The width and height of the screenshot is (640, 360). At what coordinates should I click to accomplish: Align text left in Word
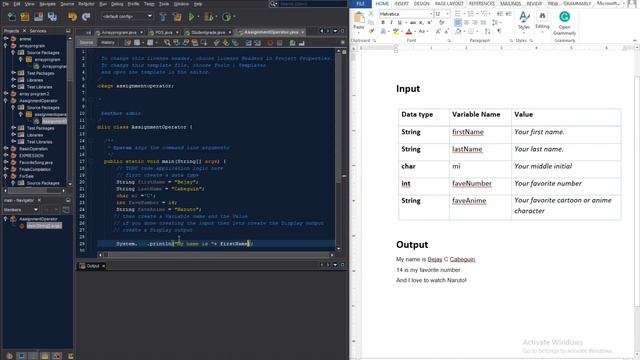[x=458, y=23]
